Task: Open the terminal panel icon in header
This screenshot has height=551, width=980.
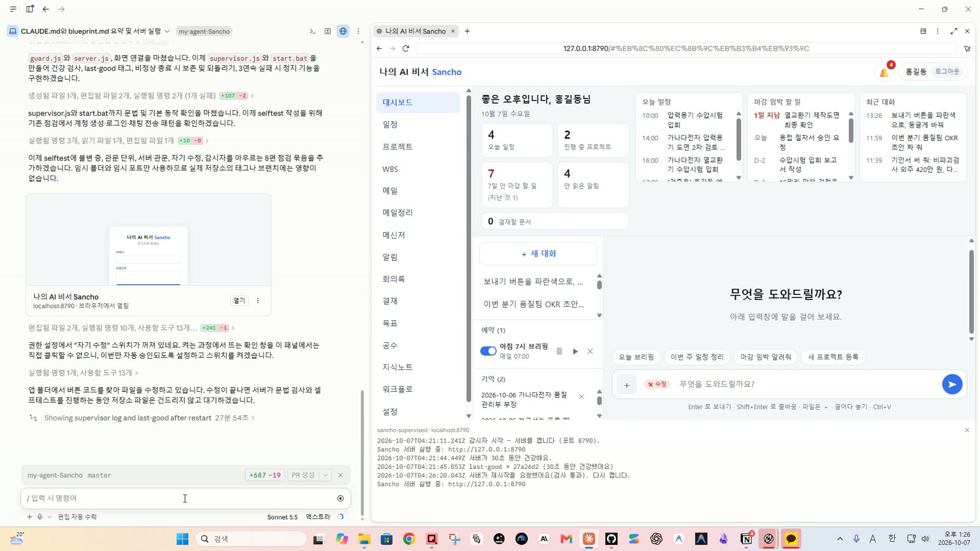Action: click(x=312, y=31)
